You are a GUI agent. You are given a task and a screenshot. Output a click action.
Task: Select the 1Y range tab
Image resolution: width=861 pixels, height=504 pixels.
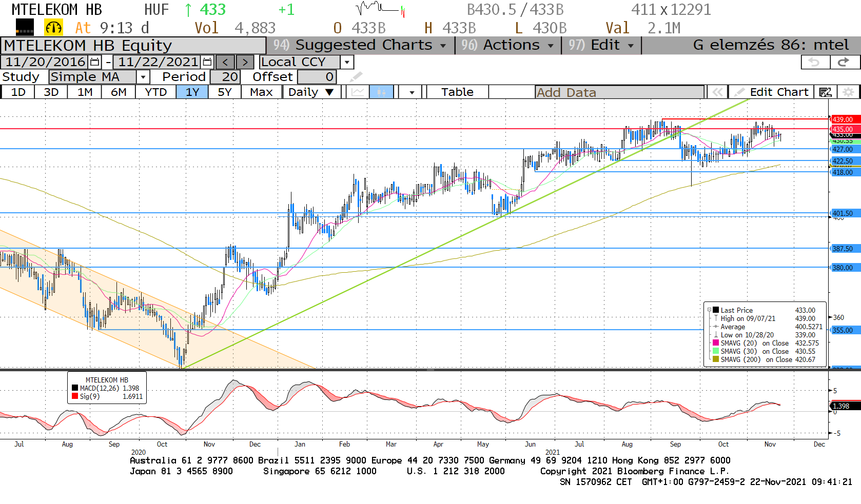click(x=192, y=92)
